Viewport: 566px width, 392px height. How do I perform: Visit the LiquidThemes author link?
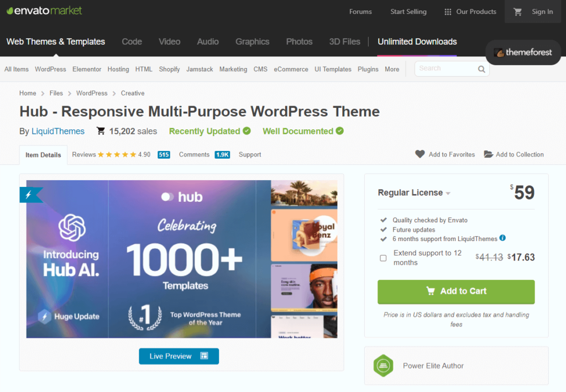[x=58, y=131]
